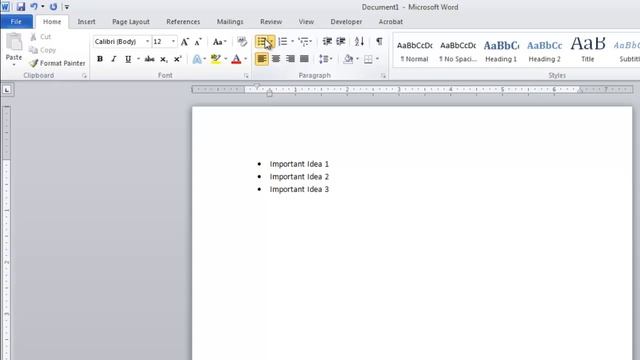Screen dimensions: 640x360
Task: Apply the red Font Color
Action: coord(236,59)
